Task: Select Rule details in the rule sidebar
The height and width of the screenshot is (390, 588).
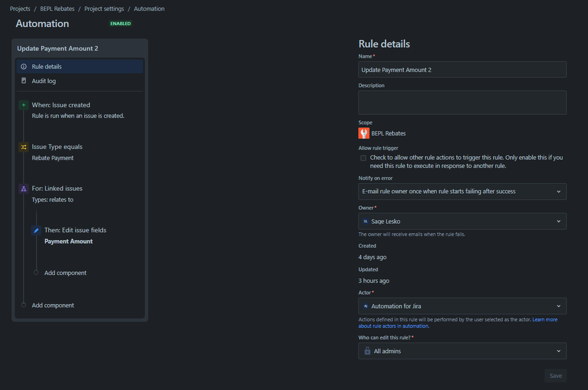Action: coord(80,67)
